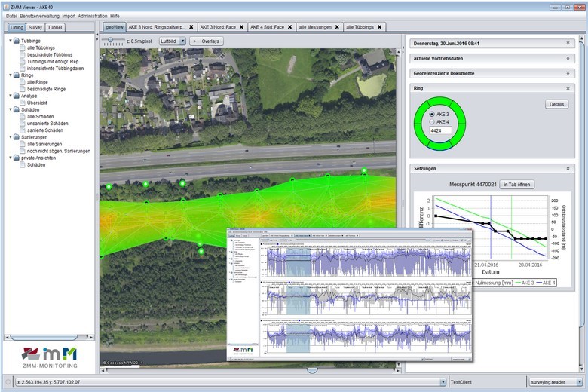Viewport: 588px width, 392px height.
Task: Click the Analyse folder icon
Action: point(17,96)
